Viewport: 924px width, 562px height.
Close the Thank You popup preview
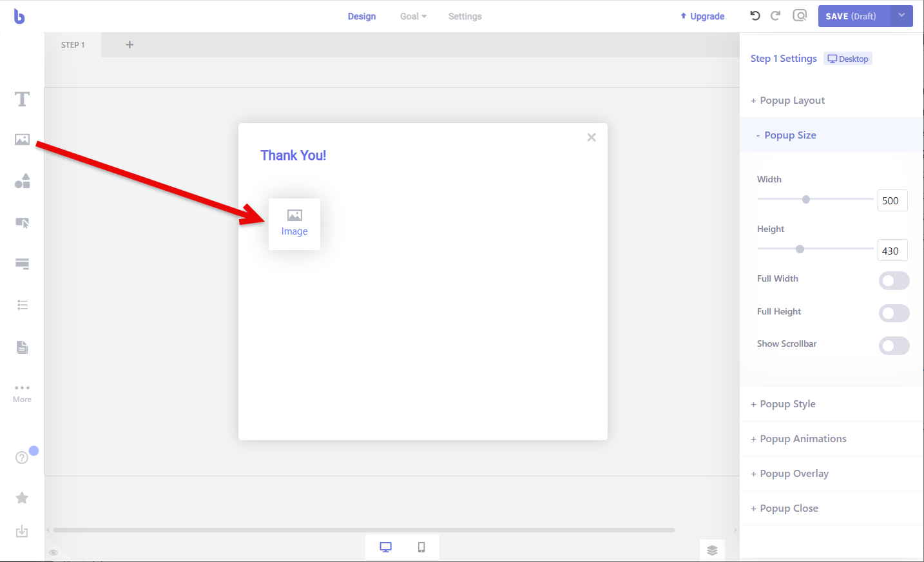coord(592,137)
